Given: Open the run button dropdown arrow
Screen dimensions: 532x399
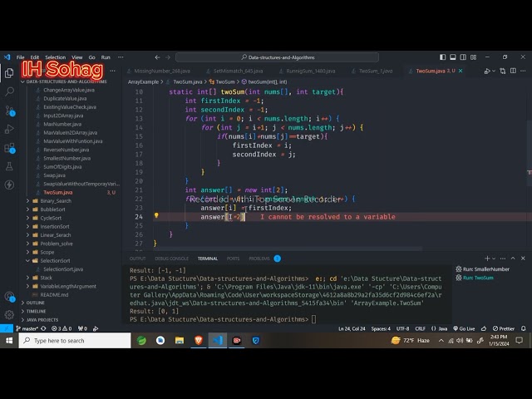Looking at the screenshot, I should pyautogui.click(x=494, y=71).
